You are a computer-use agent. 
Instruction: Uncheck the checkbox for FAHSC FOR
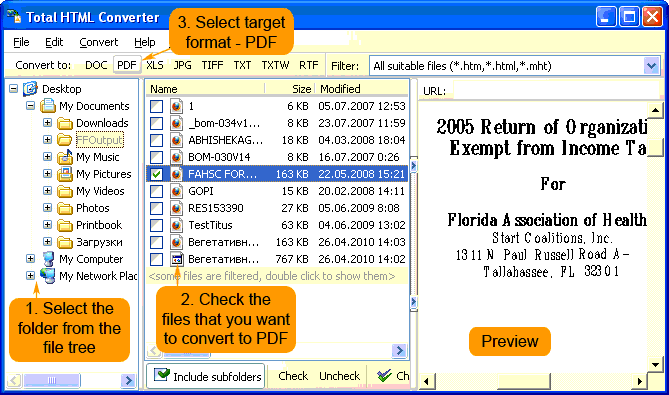coord(156,174)
